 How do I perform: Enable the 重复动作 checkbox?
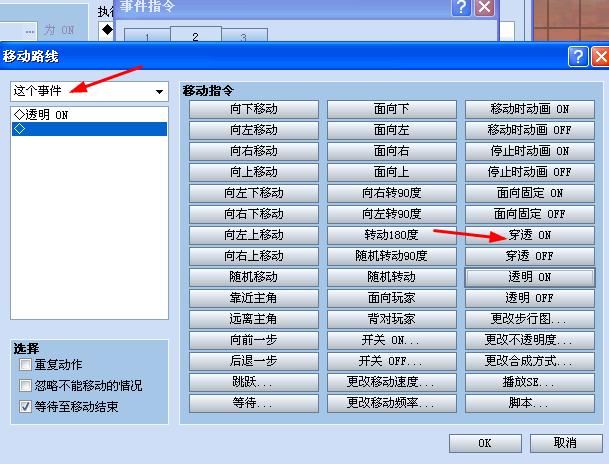point(26,365)
